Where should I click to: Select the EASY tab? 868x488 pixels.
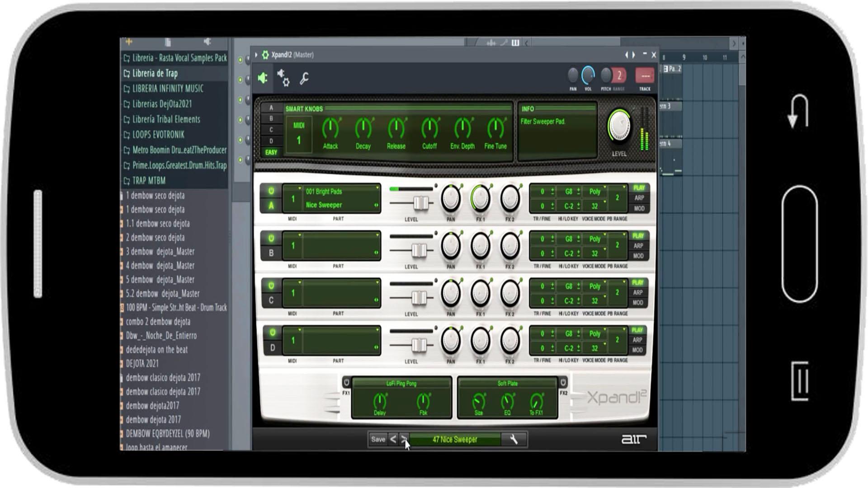pyautogui.click(x=271, y=152)
